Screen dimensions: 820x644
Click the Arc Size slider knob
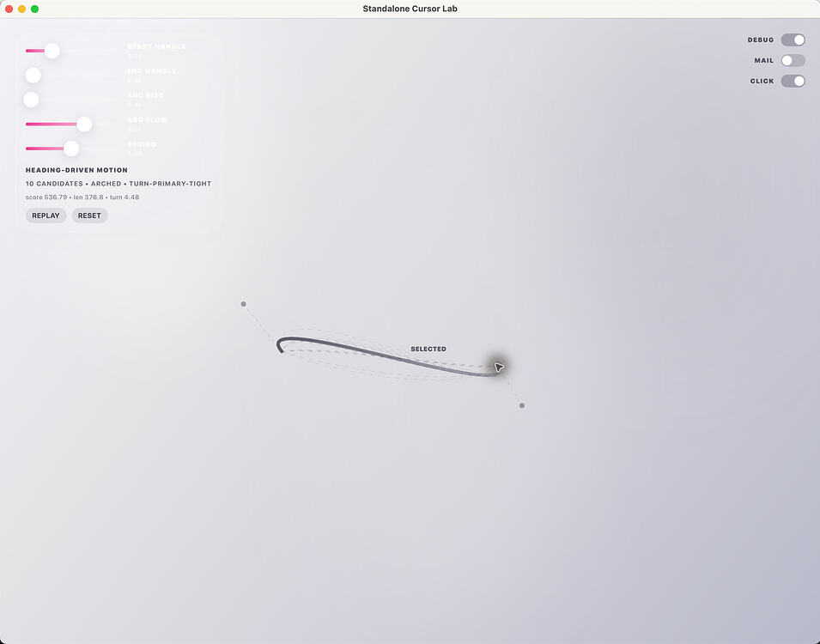pos(32,100)
